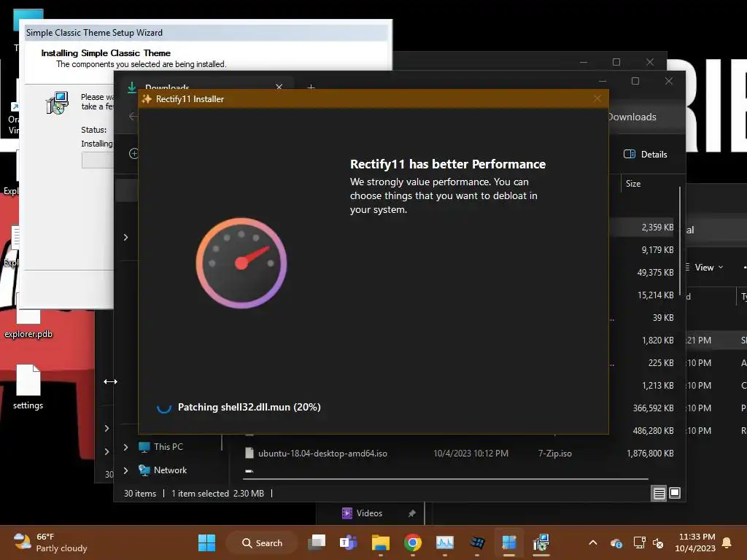
Task: Click the muted volume tray icon
Action: tap(658, 543)
